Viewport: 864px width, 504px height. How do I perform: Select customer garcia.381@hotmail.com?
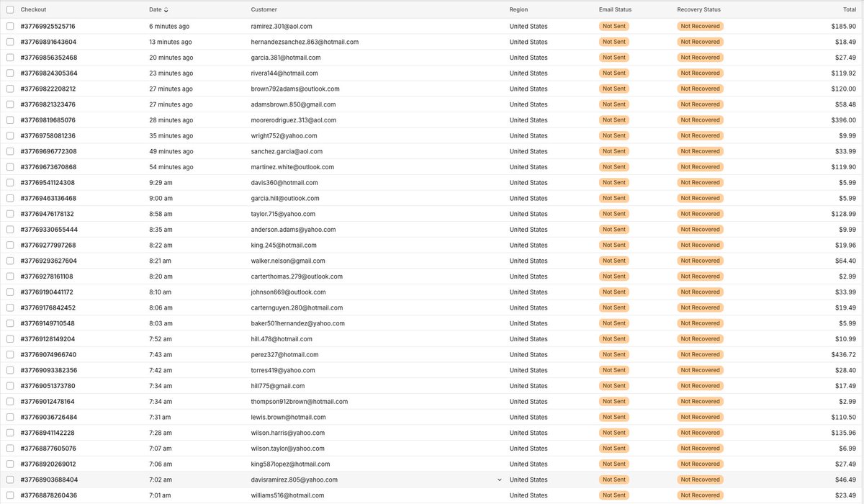coord(286,58)
